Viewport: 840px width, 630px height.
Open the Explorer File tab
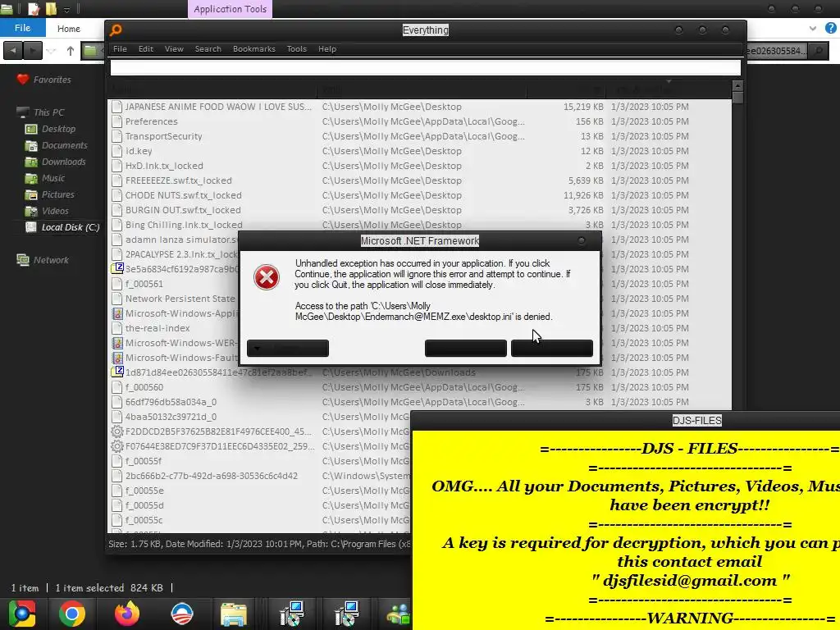(x=22, y=28)
